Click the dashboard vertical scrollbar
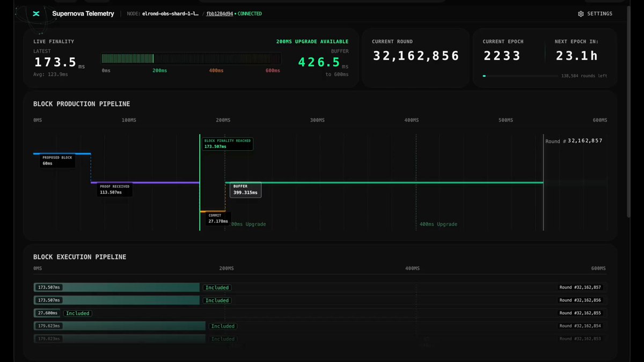The height and width of the screenshot is (362, 644). pos(630,113)
